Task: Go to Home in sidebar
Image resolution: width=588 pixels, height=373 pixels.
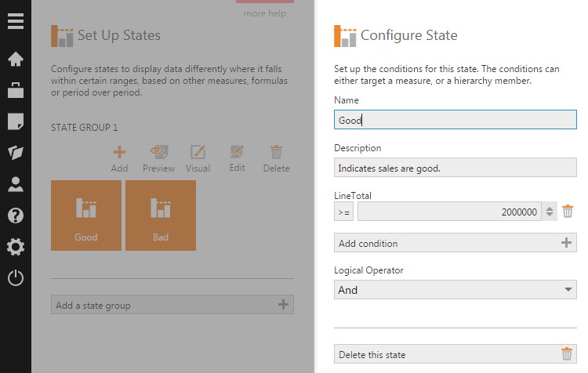Action: [16, 60]
